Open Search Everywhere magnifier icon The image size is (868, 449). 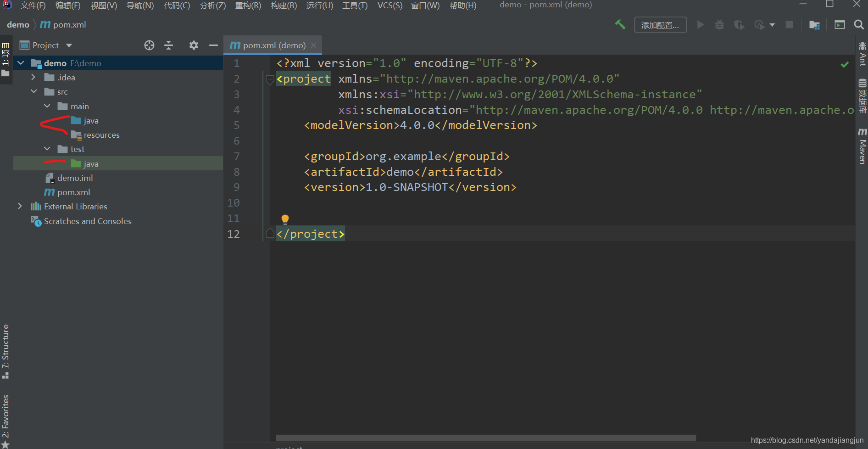(x=859, y=25)
